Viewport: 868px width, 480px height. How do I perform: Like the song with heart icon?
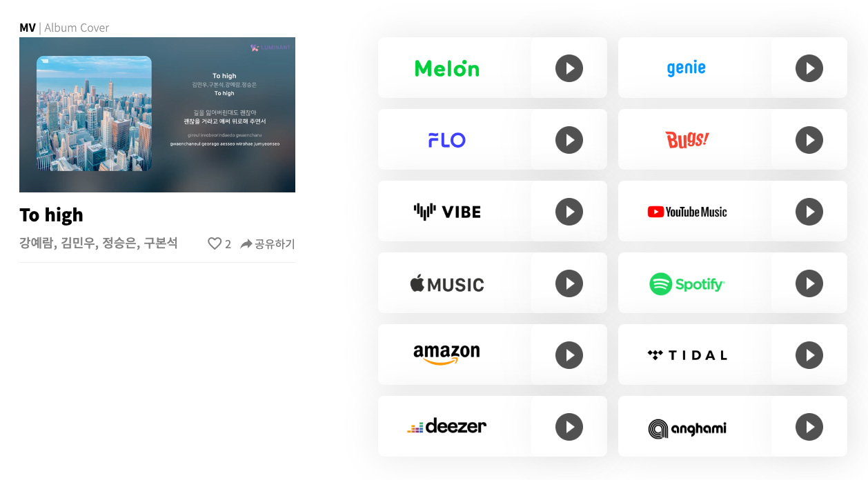215,243
